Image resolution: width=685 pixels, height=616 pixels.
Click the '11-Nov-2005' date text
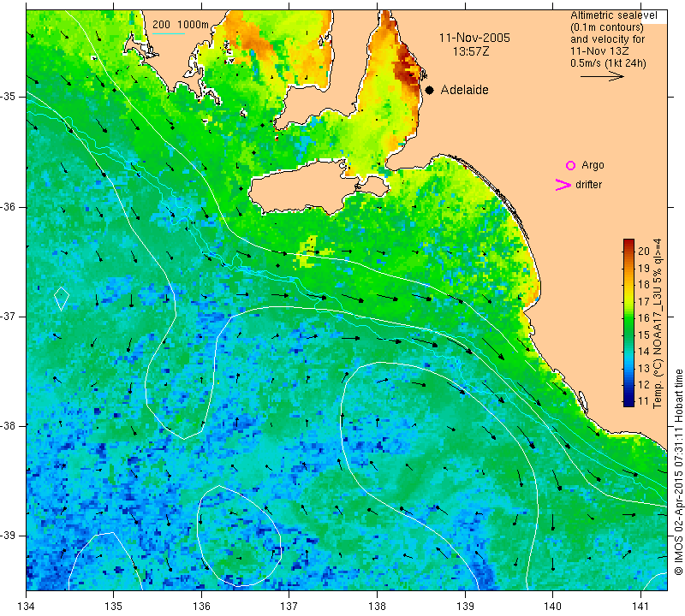tap(474, 38)
